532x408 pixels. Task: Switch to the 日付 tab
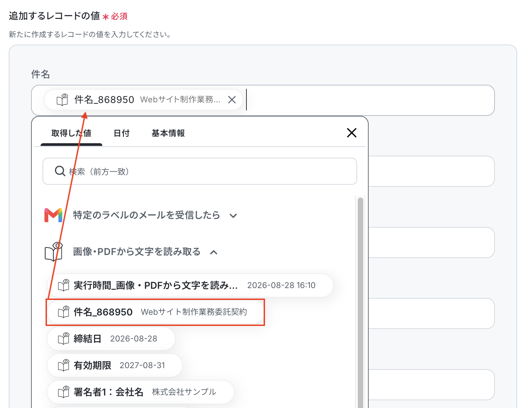pyautogui.click(x=122, y=133)
